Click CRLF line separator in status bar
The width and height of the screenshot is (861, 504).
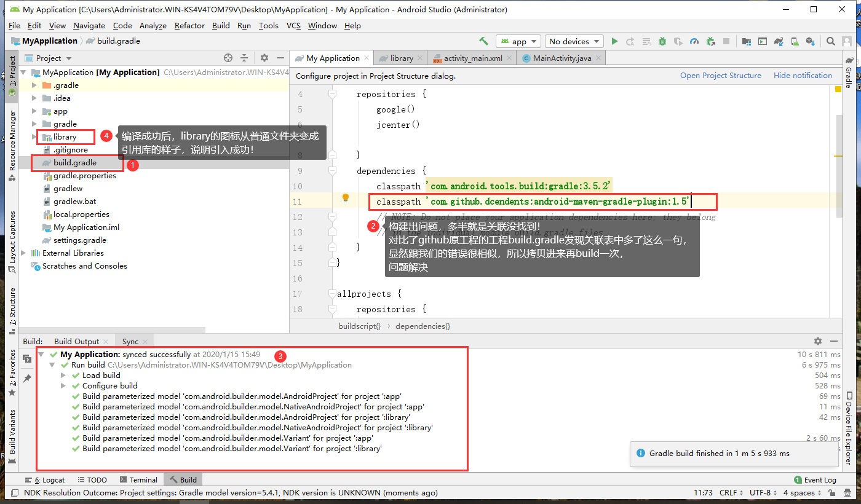(x=731, y=493)
